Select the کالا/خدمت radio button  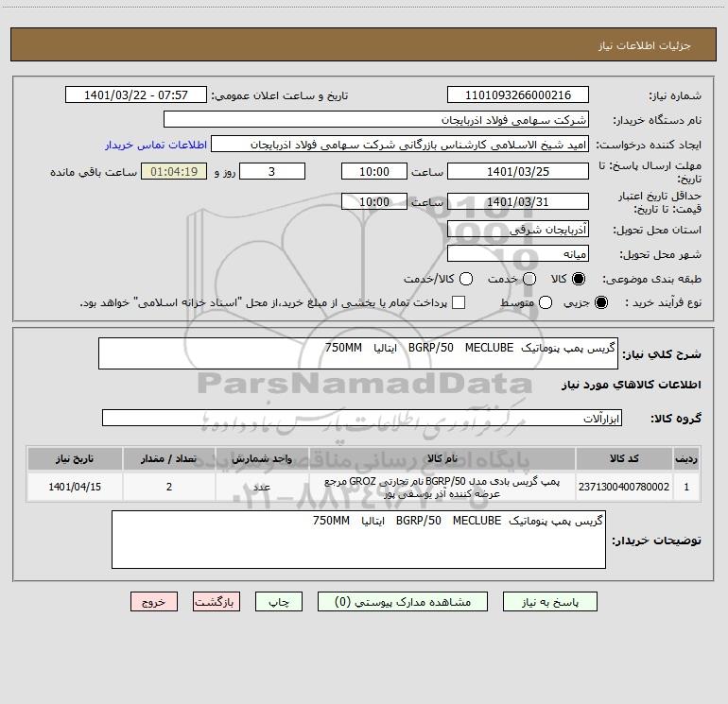click(x=466, y=279)
